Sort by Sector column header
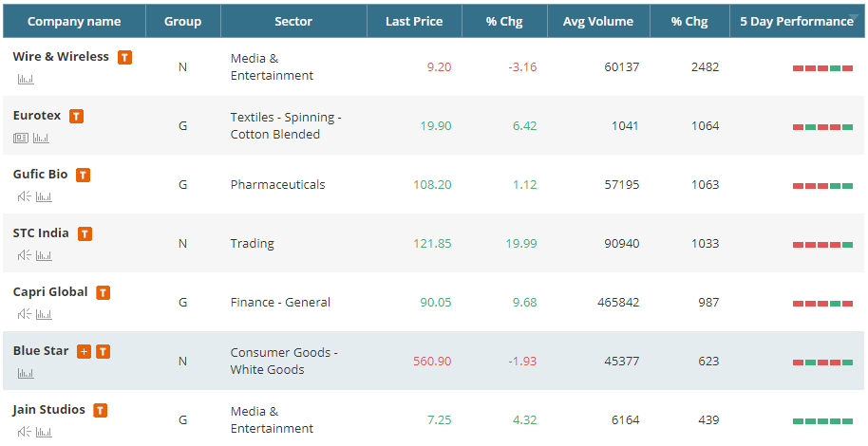The width and height of the screenshot is (868, 446). (293, 22)
